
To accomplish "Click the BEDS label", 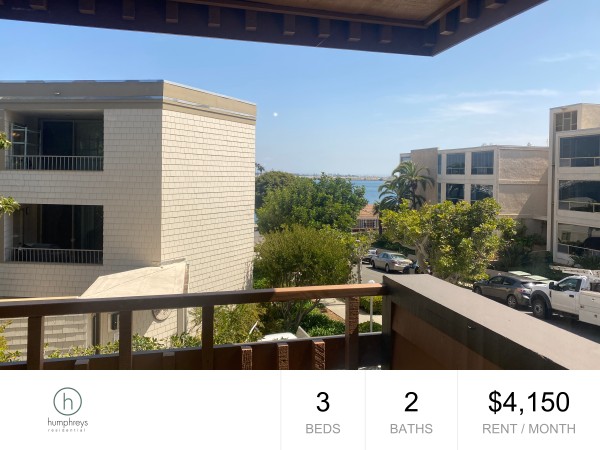I will pyautogui.click(x=323, y=429).
